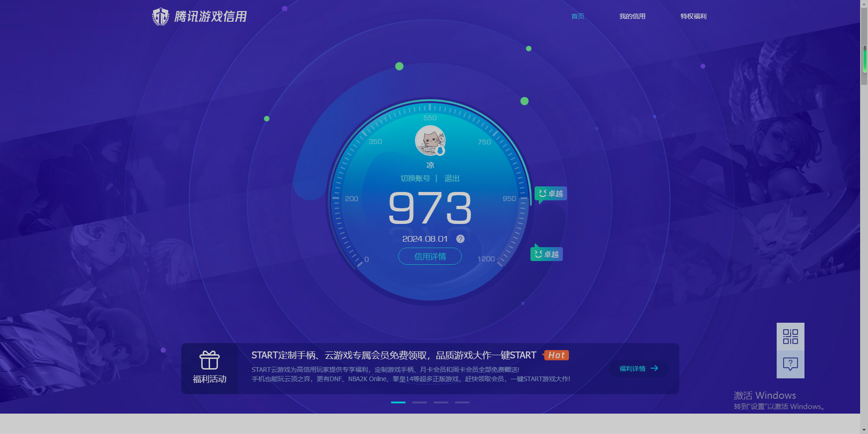
Task: Click the 退出 logout link
Action: click(452, 179)
